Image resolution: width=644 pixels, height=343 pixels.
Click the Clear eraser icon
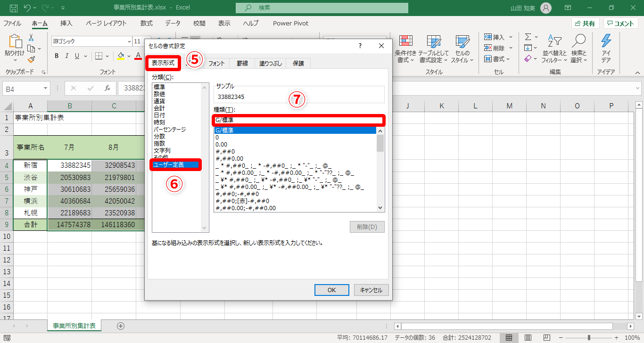[x=528, y=59]
